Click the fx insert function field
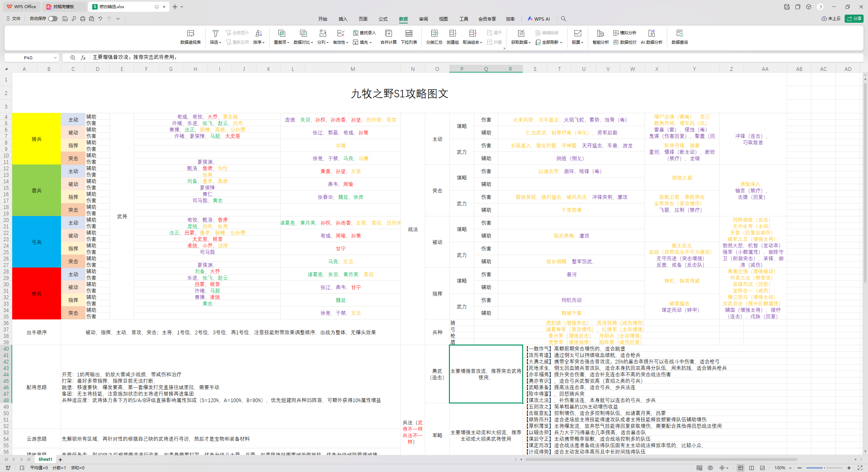 (83, 57)
